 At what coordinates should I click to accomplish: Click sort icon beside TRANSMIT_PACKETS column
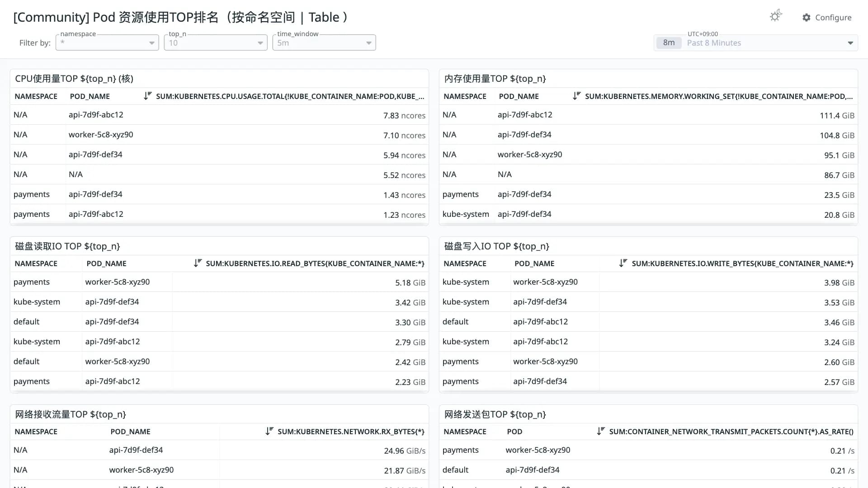click(601, 432)
